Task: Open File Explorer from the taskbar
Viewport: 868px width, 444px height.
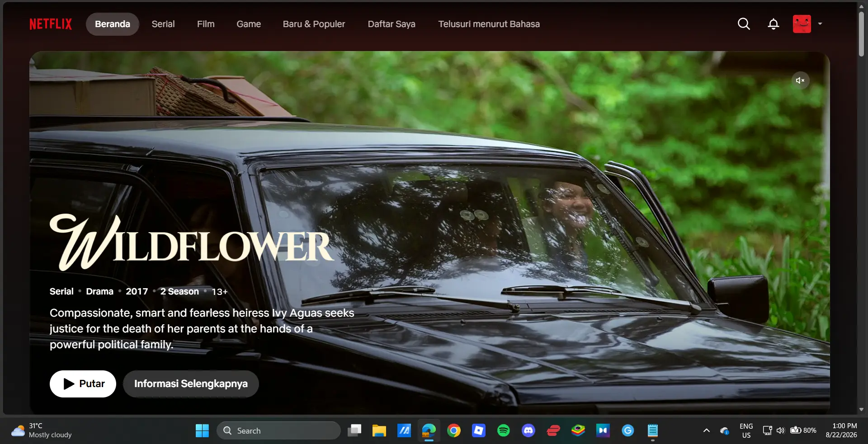Action: coord(379,431)
